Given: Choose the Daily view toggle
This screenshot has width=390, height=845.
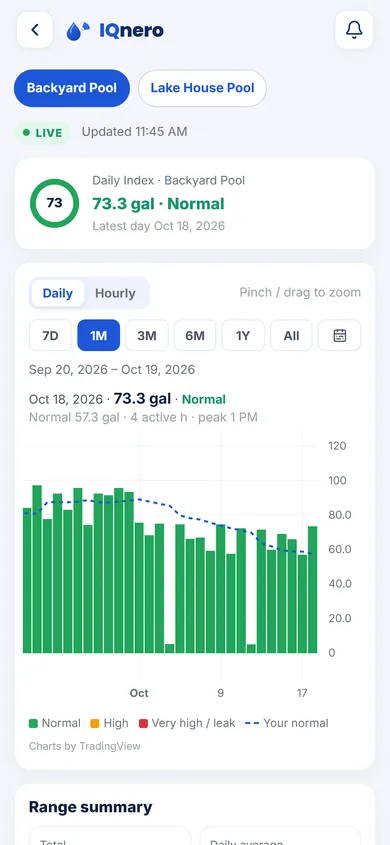Looking at the screenshot, I should click(58, 293).
